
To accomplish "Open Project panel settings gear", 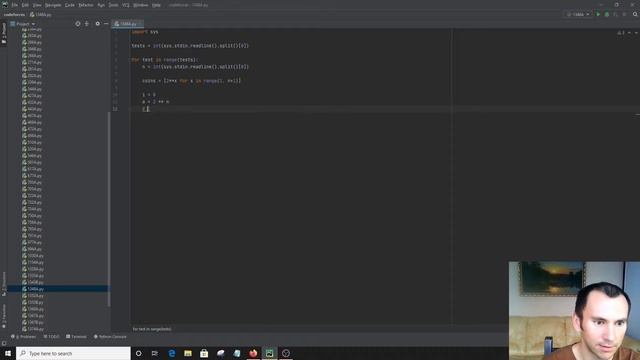I will click(x=97, y=24).
